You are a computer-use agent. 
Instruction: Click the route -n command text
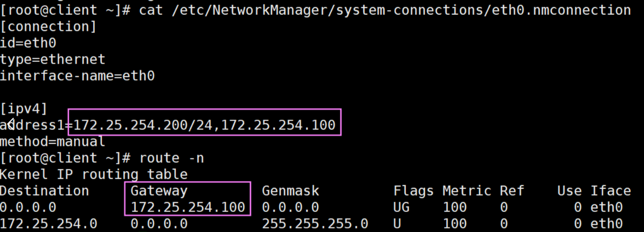pos(171,158)
